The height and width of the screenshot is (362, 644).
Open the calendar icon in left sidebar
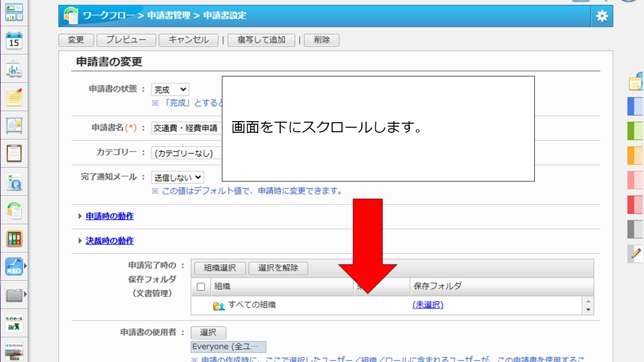point(14,41)
